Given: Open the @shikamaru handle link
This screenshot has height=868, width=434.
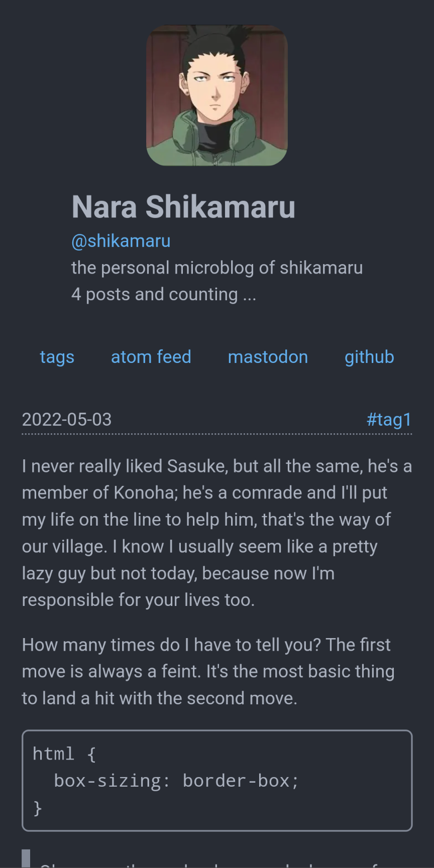Looking at the screenshot, I should point(121,241).
